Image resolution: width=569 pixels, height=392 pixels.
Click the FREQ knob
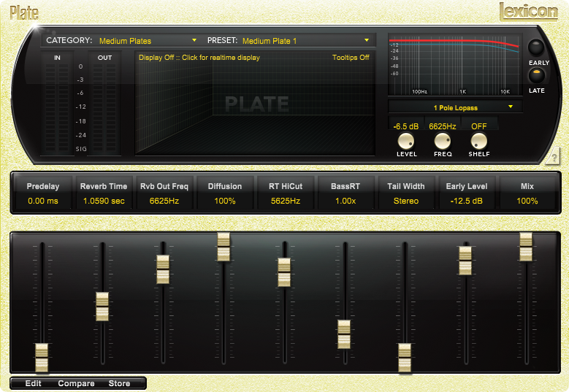[443, 141]
